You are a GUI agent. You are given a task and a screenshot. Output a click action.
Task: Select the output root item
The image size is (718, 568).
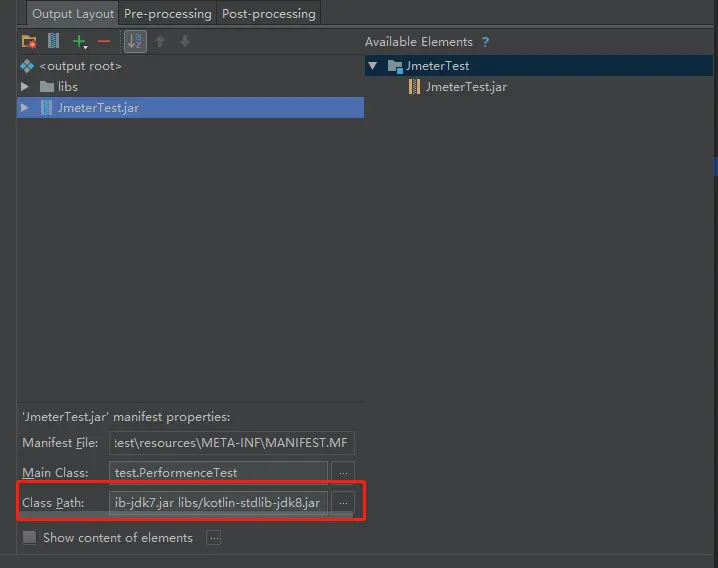pos(80,66)
